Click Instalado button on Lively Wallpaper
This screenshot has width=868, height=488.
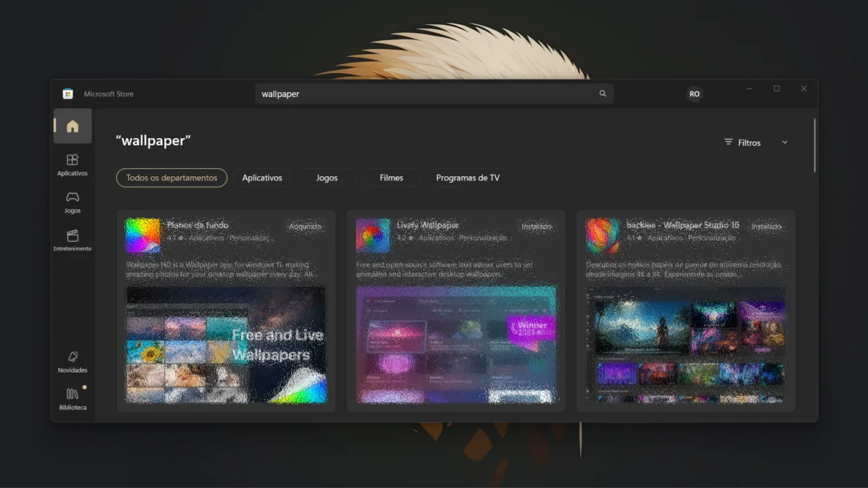(x=536, y=226)
